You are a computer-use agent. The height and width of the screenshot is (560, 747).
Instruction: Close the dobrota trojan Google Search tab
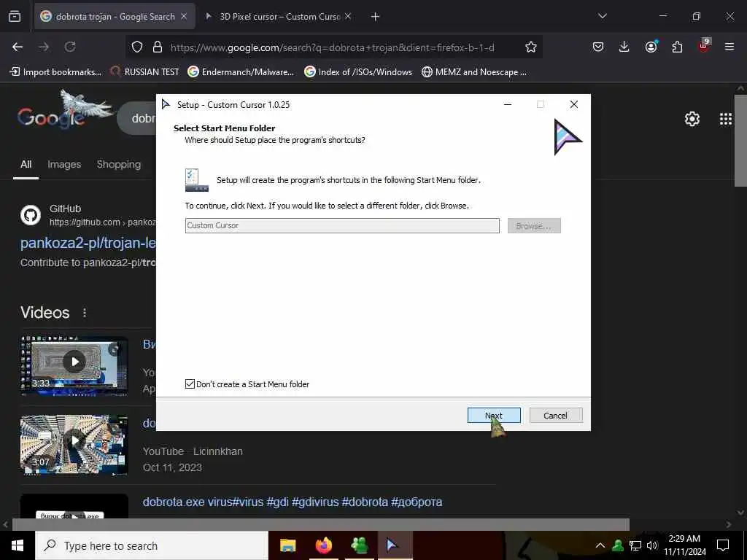click(x=184, y=17)
